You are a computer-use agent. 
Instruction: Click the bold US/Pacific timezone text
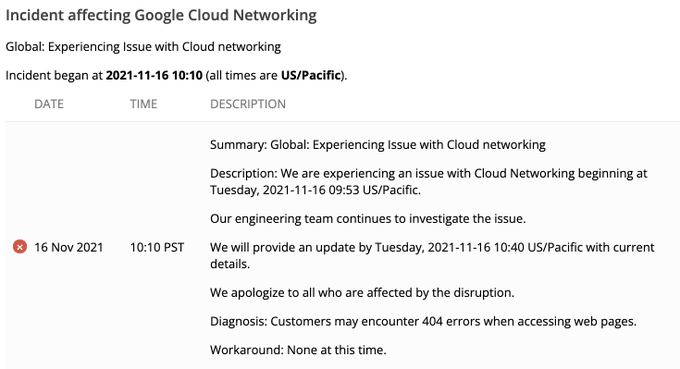click(x=311, y=75)
